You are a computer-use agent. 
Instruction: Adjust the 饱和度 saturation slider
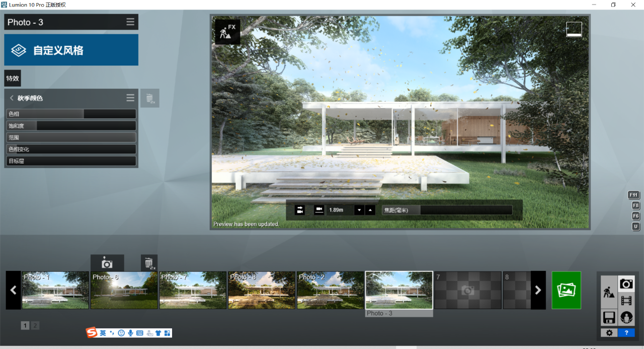coord(71,126)
